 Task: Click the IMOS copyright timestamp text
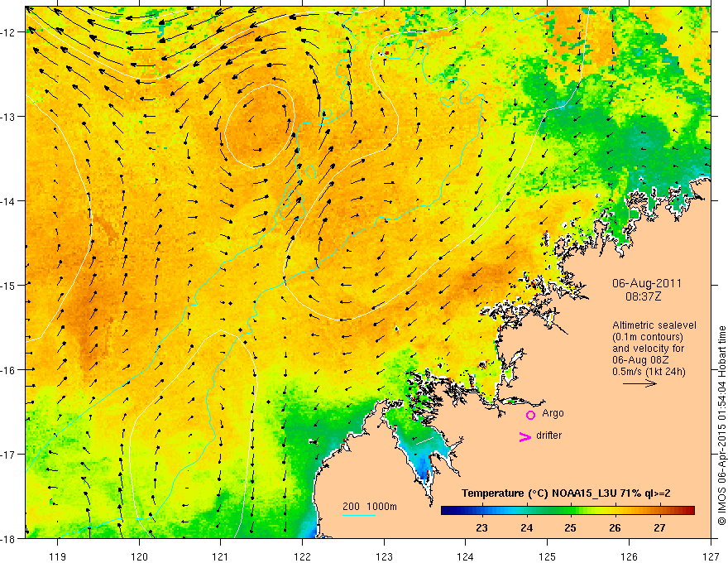(x=721, y=426)
